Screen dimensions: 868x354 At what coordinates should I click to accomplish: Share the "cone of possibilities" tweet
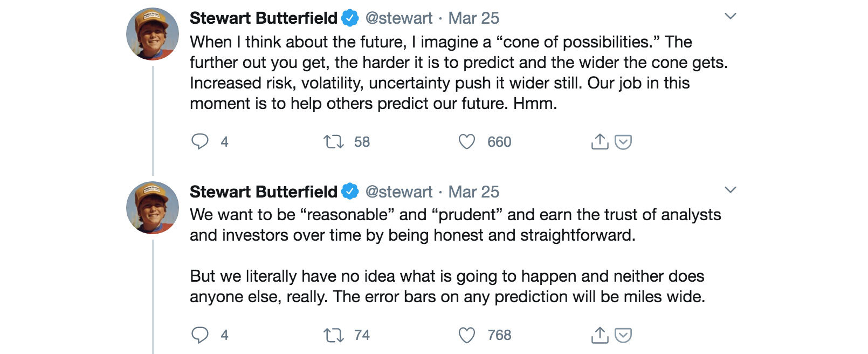coord(600,141)
